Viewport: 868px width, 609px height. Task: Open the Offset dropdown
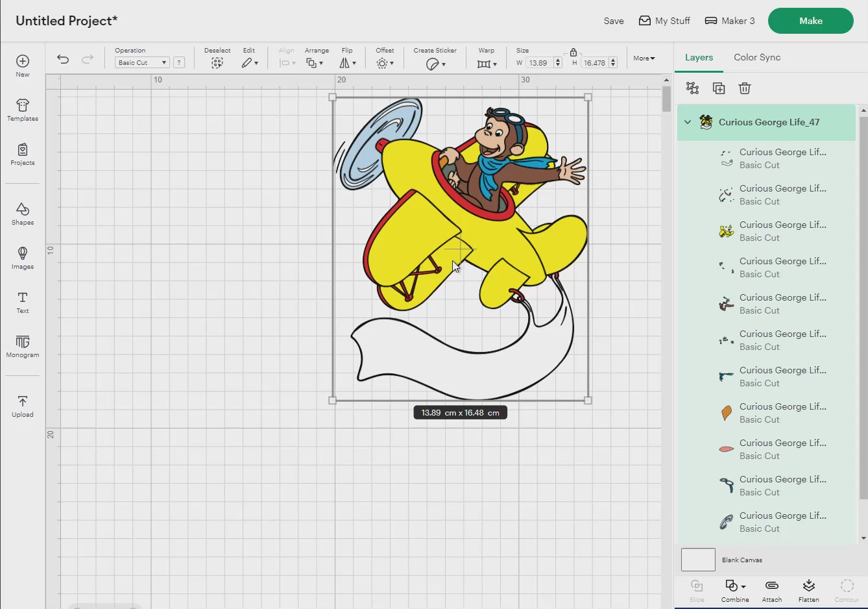click(385, 63)
